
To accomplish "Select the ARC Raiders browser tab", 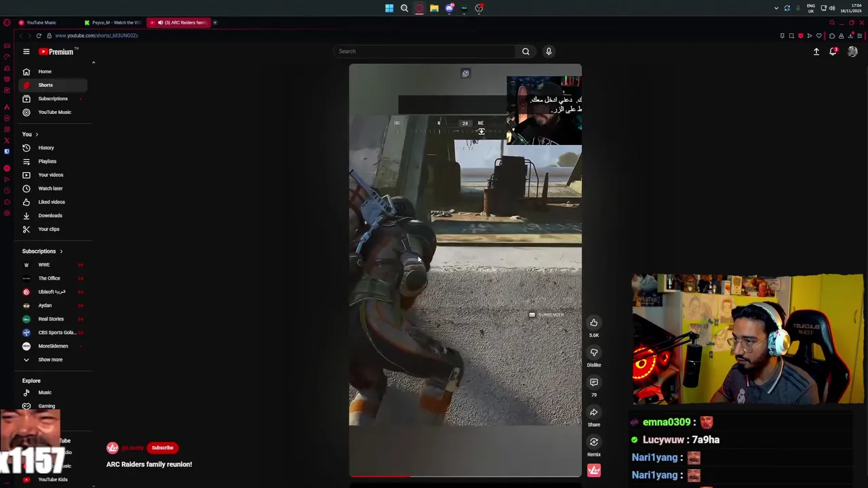I will [179, 22].
